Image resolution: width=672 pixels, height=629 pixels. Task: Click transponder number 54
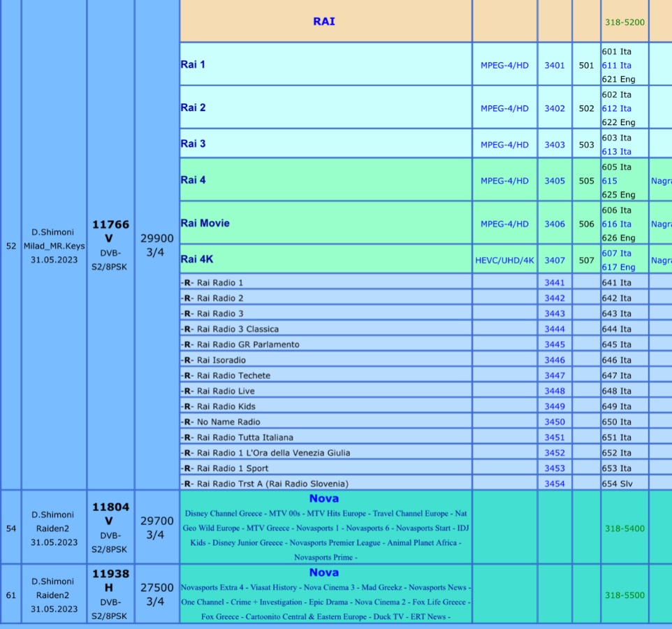pos(11,528)
